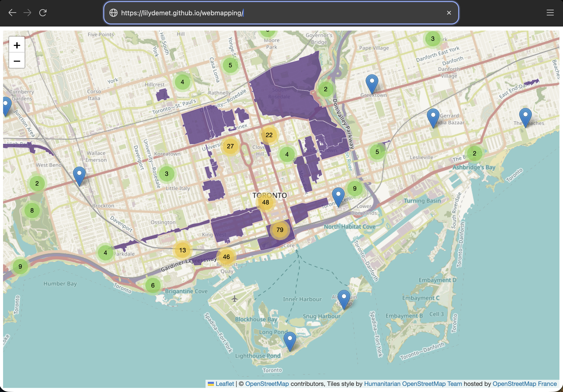Zoom out using the minus button
563x392 pixels.
(x=17, y=61)
